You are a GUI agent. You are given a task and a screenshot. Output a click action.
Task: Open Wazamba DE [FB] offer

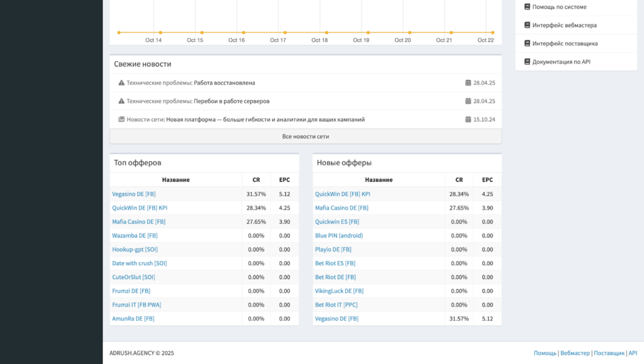coord(135,236)
